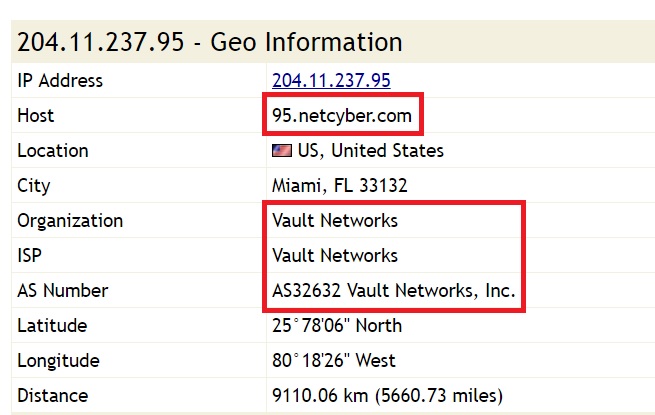Click the AS Number row label
Image resolution: width=655 pixels, height=415 pixels.
click(62, 291)
